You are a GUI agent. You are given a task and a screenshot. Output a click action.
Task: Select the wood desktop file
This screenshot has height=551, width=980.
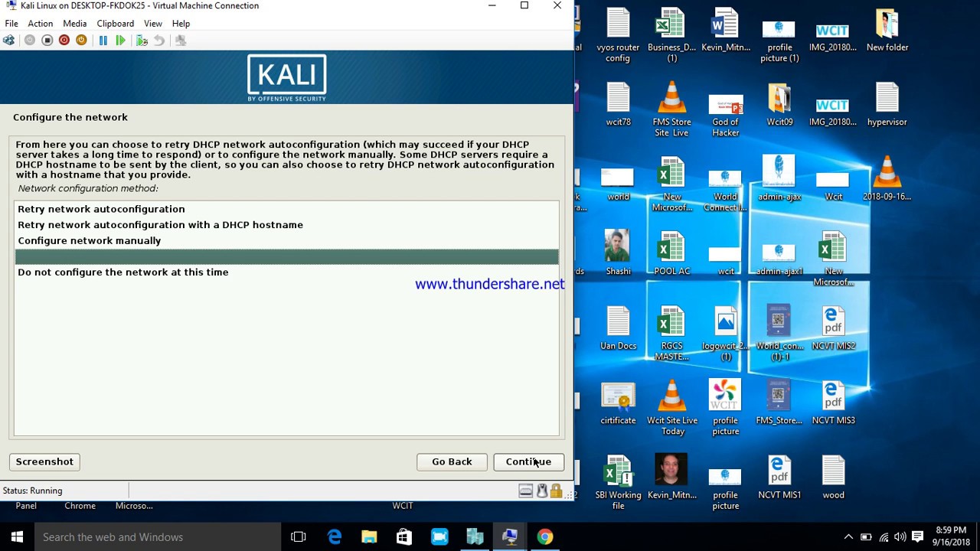click(833, 478)
